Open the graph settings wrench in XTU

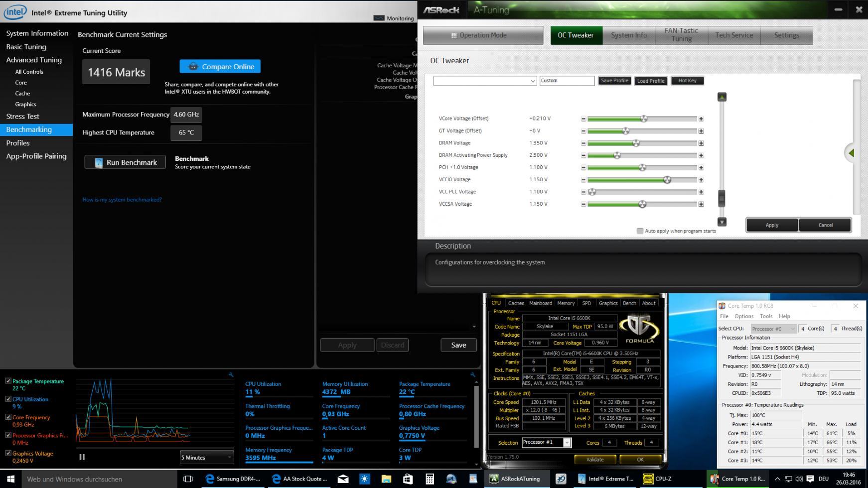point(231,374)
